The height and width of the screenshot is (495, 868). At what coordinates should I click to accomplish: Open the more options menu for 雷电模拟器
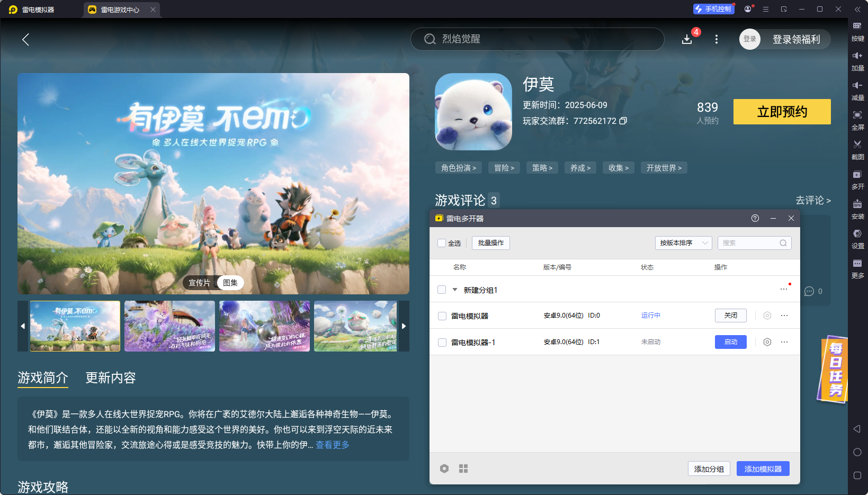(784, 316)
